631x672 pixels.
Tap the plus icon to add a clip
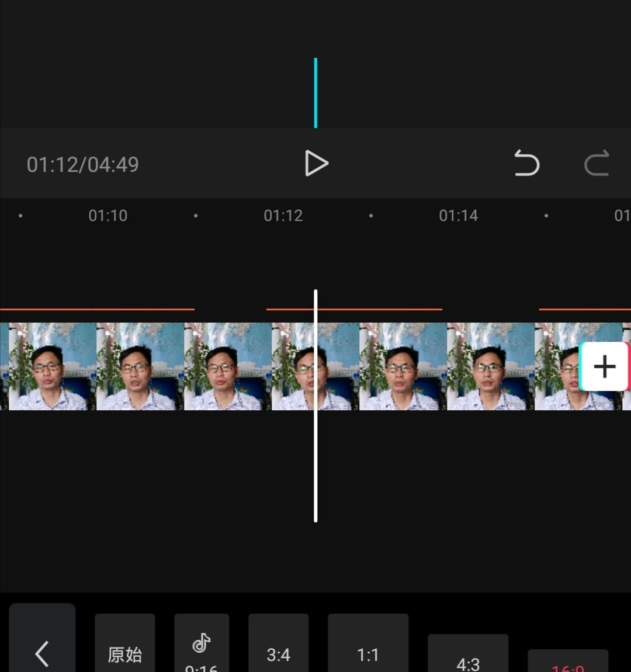(604, 366)
